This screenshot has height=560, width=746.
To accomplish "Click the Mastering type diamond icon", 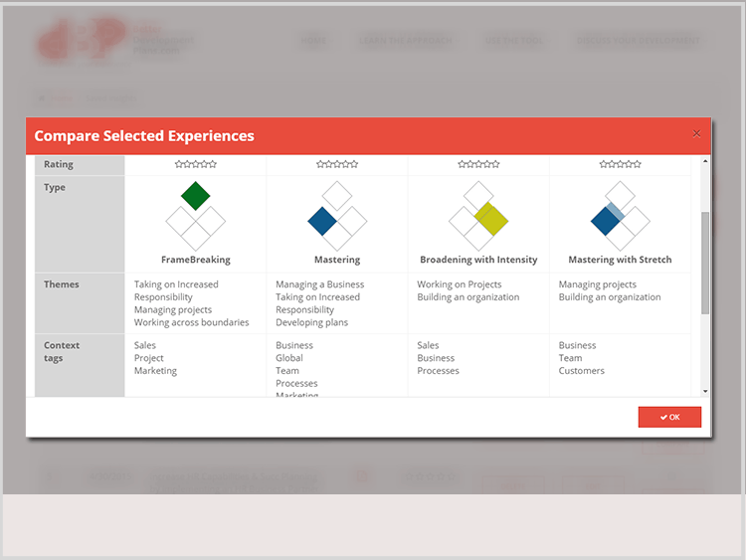I will pyautogui.click(x=337, y=216).
